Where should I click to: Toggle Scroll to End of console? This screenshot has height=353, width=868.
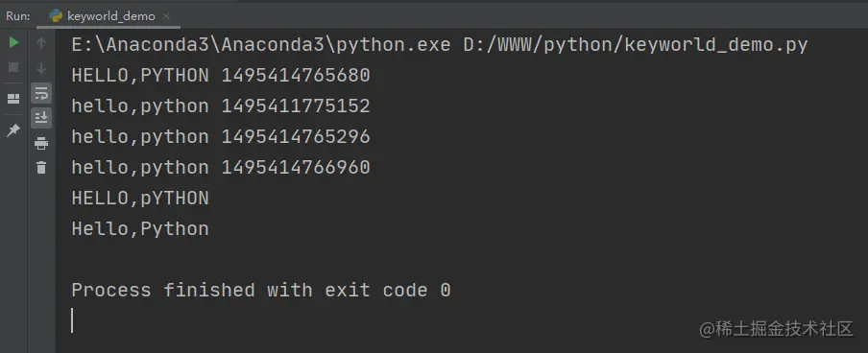coord(41,118)
